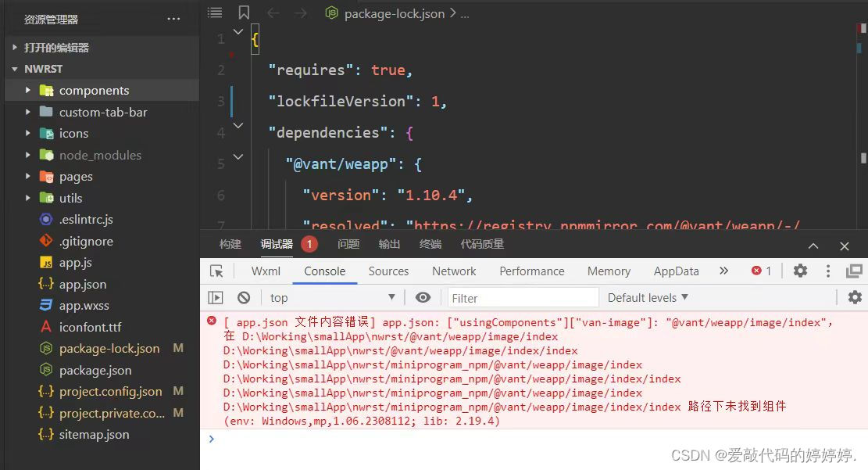Open the top context dropdown
Viewport: 868px width, 470px height.
[x=331, y=298]
